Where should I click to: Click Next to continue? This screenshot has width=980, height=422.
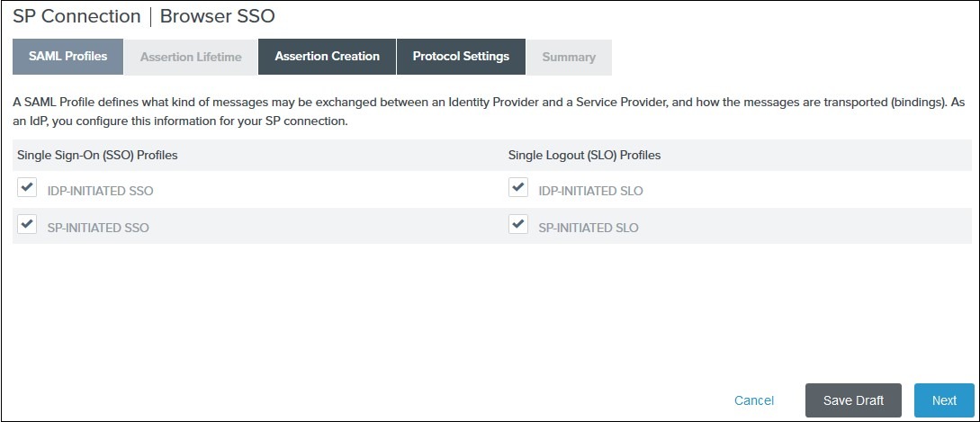[x=944, y=400]
